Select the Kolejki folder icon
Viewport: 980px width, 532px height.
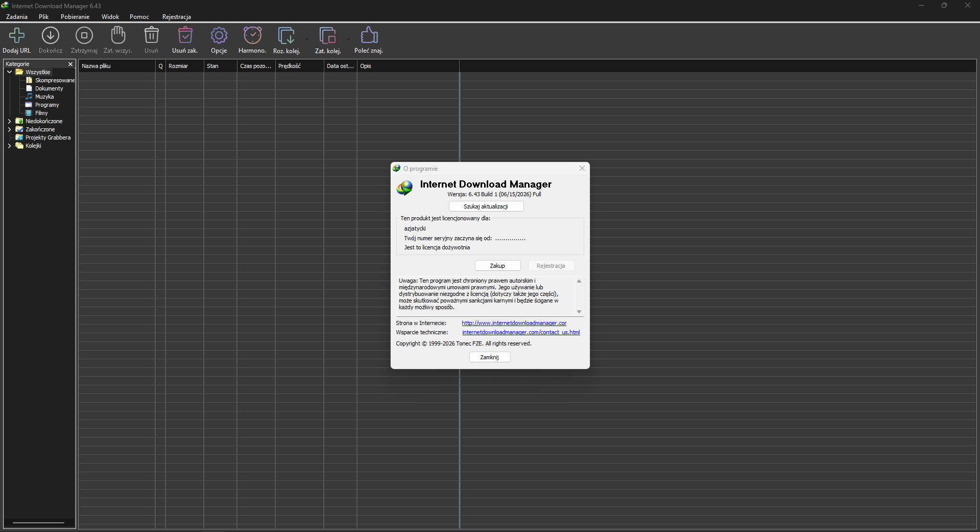[19, 146]
